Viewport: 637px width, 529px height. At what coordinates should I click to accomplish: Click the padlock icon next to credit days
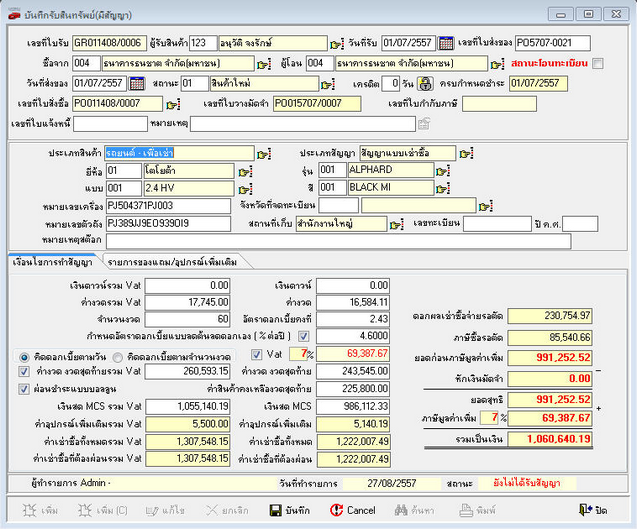click(x=425, y=84)
